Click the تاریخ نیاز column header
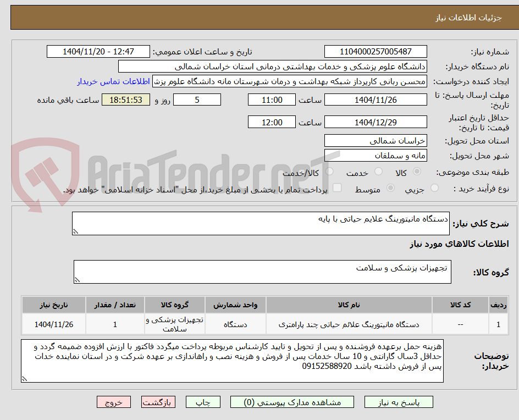The image size is (519, 420). pyautogui.click(x=54, y=305)
